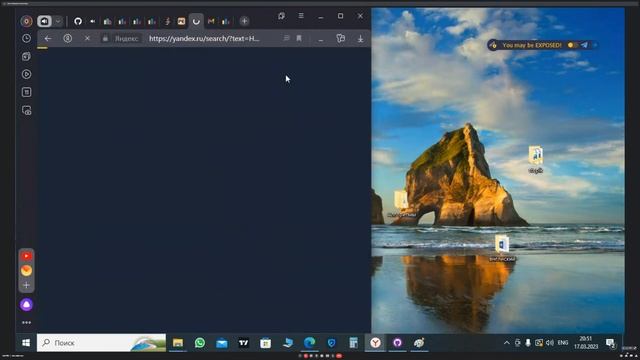Click the Яндекс label in the address bar
The height and width of the screenshot is (360, 640).
click(127, 39)
